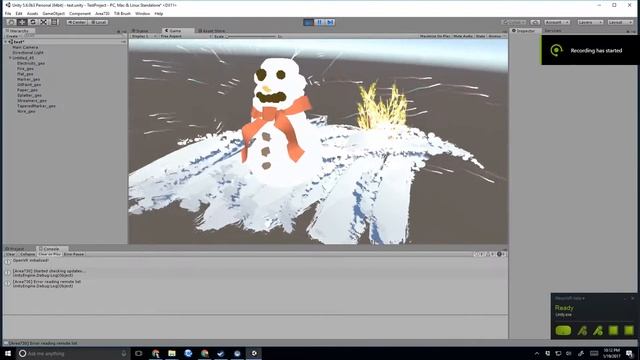
Task: Collapse the test scene root
Action: [6, 42]
